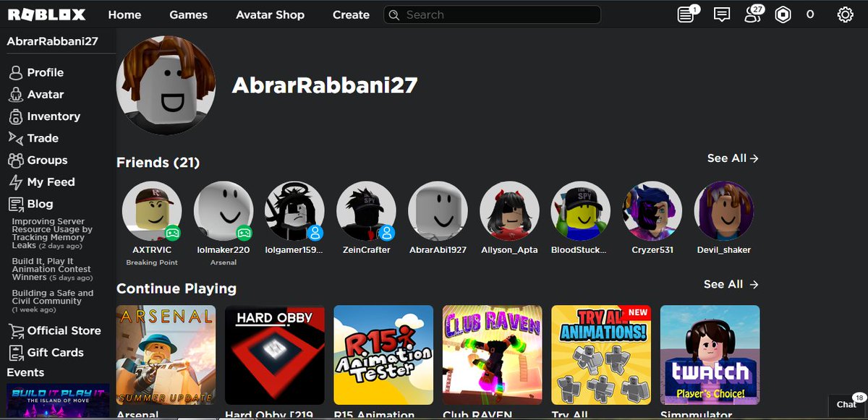Open the Simpmulator twitch game tile
The width and height of the screenshot is (868, 420).
pos(710,355)
